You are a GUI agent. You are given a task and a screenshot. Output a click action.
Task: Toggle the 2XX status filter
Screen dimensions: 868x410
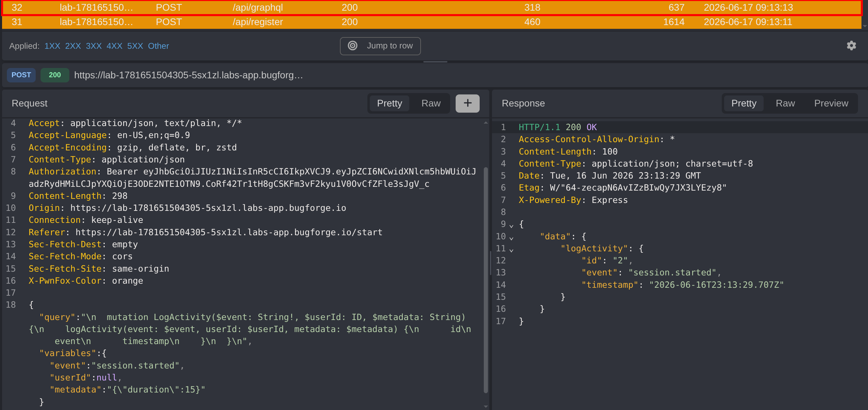coord(73,46)
